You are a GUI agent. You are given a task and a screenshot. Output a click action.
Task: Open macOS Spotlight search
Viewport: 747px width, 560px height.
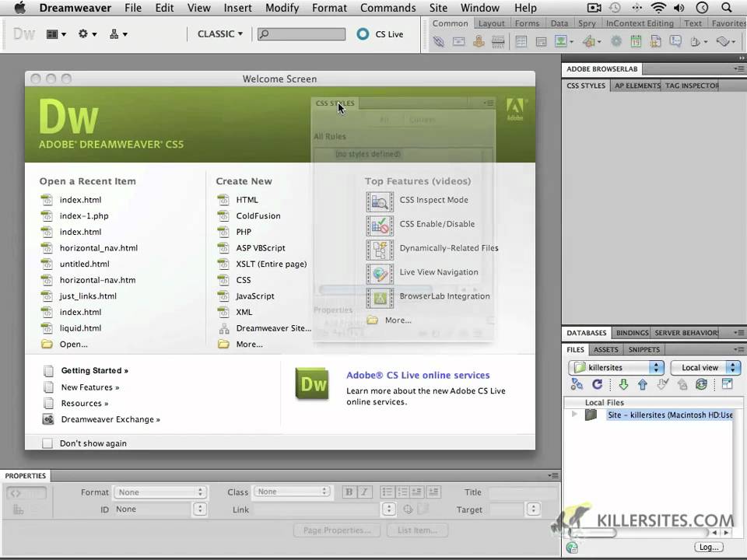[727, 8]
